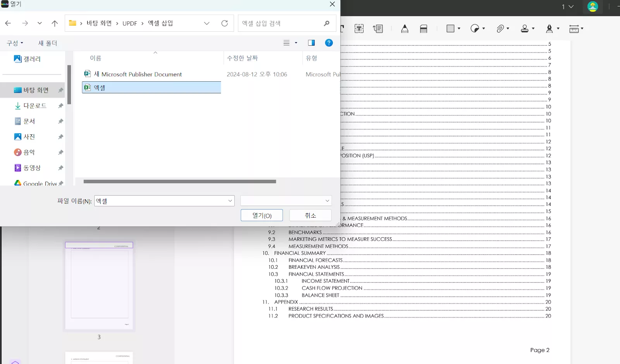
Task: Choose the pencil drawing tool
Action: pyautogui.click(x=405, y=29)
